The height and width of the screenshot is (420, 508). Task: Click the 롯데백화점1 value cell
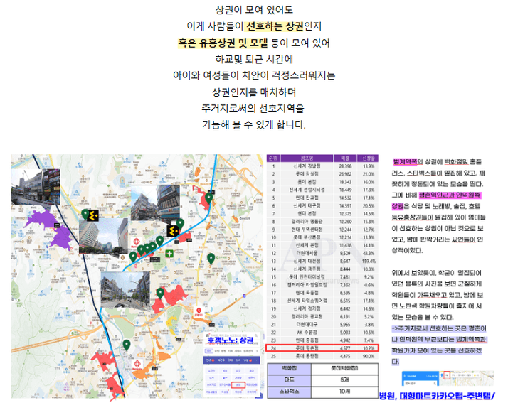click(344, 369)
